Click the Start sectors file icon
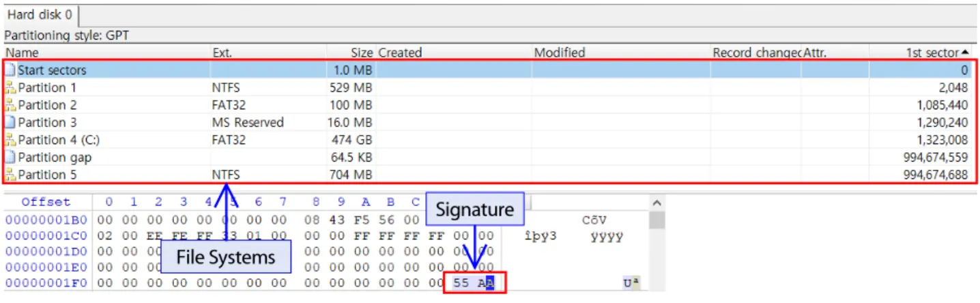Image resolution: width=980 pixels, height=303 pixels. 10,70
